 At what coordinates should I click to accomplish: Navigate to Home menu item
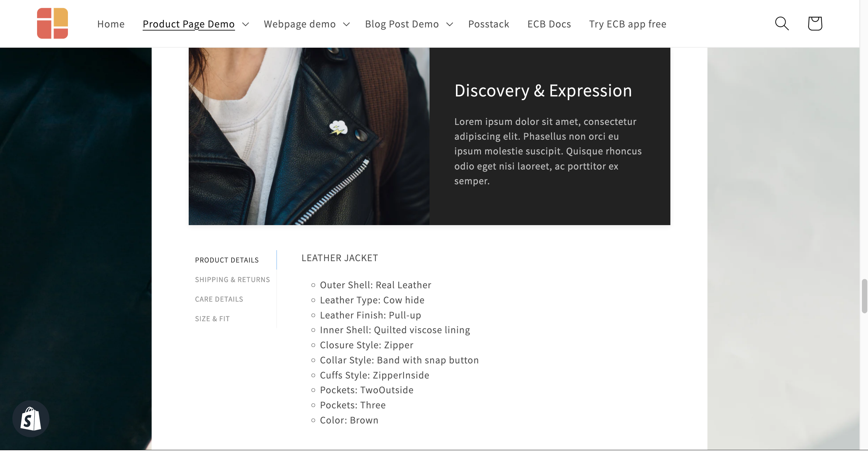[111, 24]
